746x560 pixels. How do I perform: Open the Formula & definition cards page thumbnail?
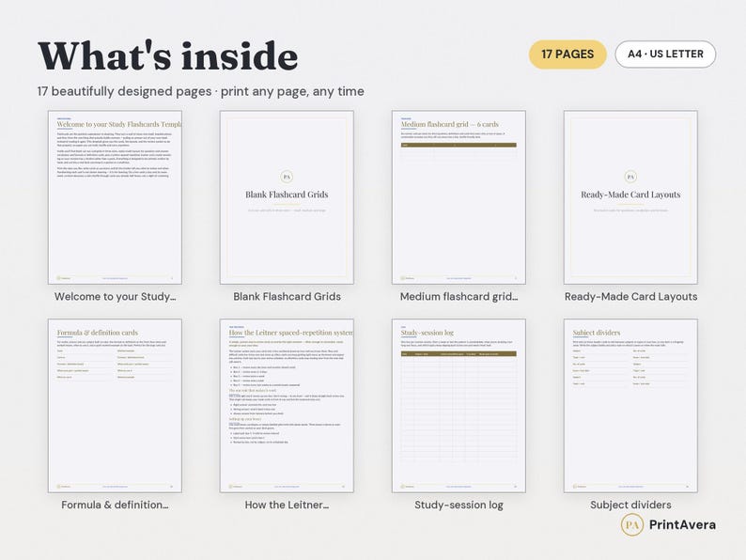coord(115,406)
